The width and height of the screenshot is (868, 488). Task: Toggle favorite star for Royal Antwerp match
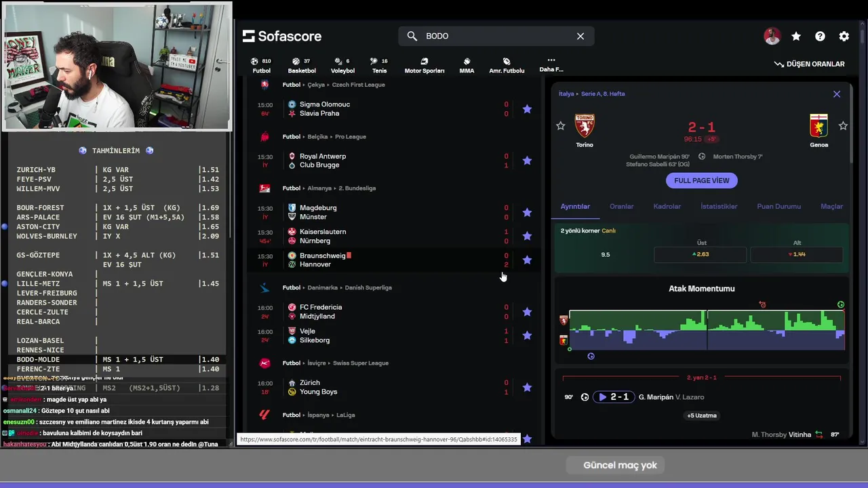tap(527, 161)
